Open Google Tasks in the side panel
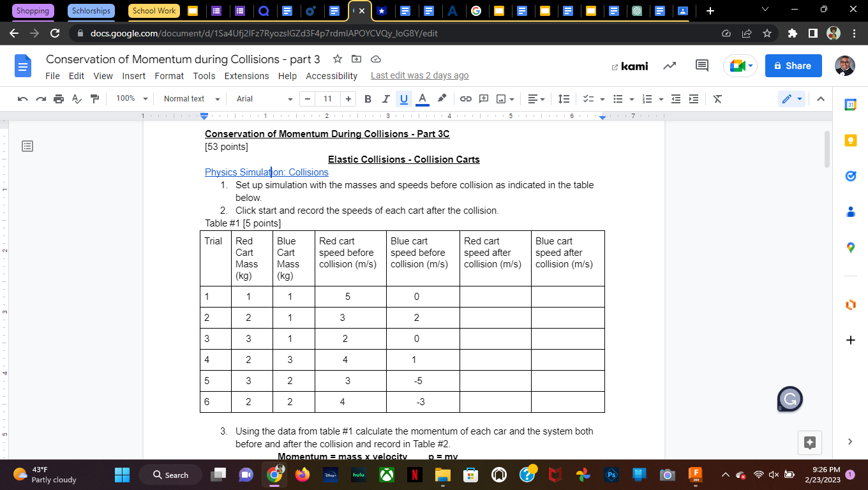 (x=850, y=176)
